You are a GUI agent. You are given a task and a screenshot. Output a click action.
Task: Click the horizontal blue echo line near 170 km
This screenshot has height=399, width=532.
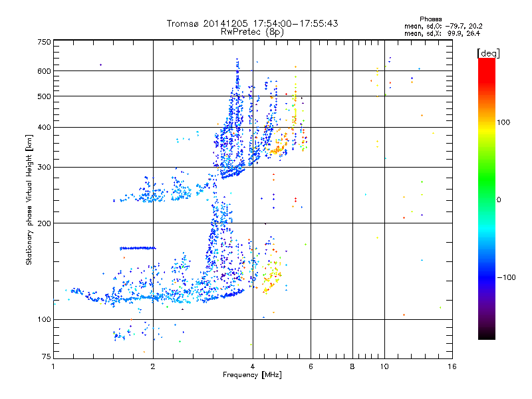(x=138, y=248)
